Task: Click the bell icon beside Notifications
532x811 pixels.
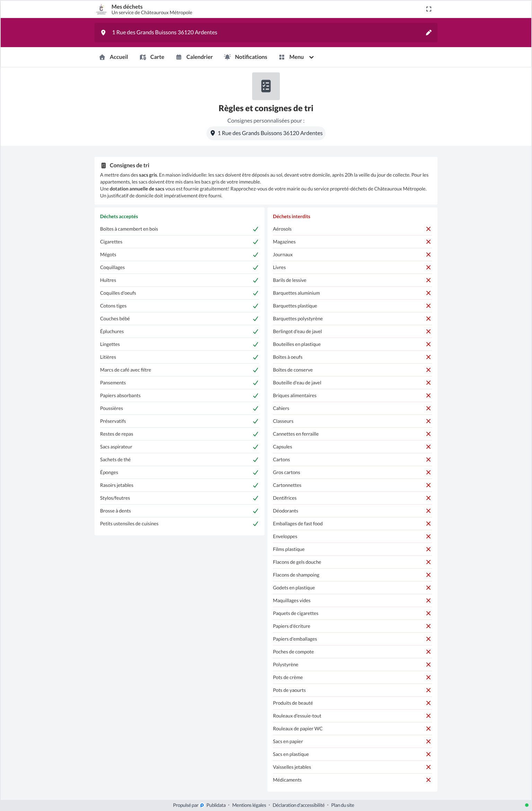Action: click(227, 57)
